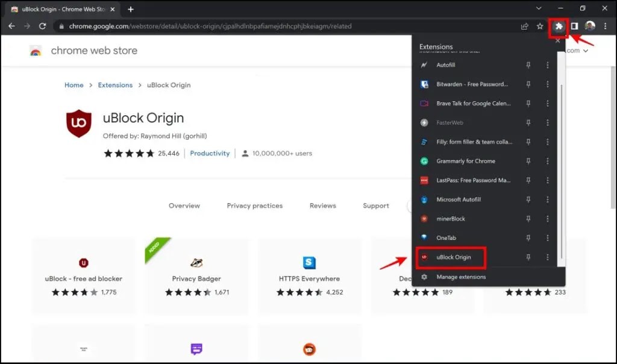Close the uBlock Origin browser tab
This screenshot has height=364, width=617.
[x=113, y=9]
